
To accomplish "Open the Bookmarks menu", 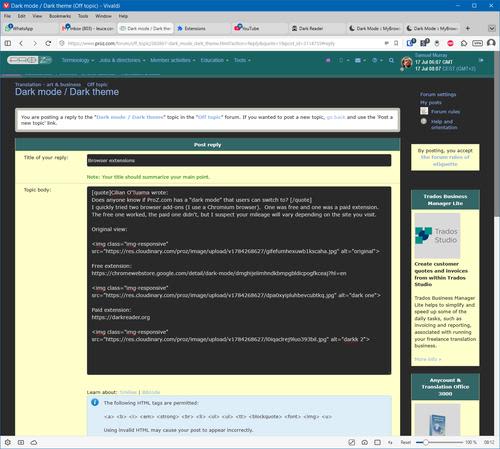I will 60,16.
